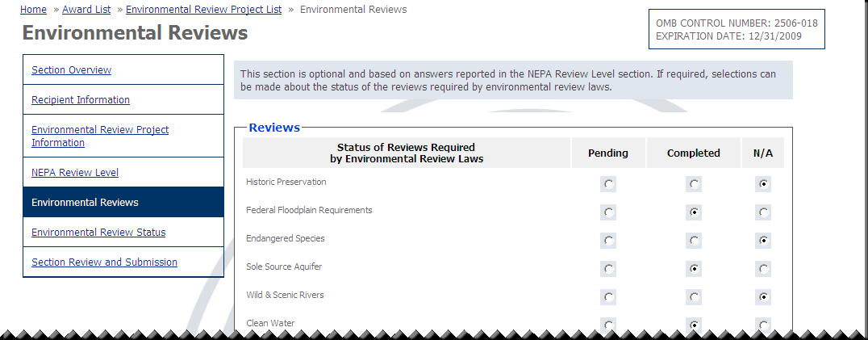The image size is (868, 340).
Task: Select Pending for Wild & Scenic Rivers
Action: [x=608, y=298]
